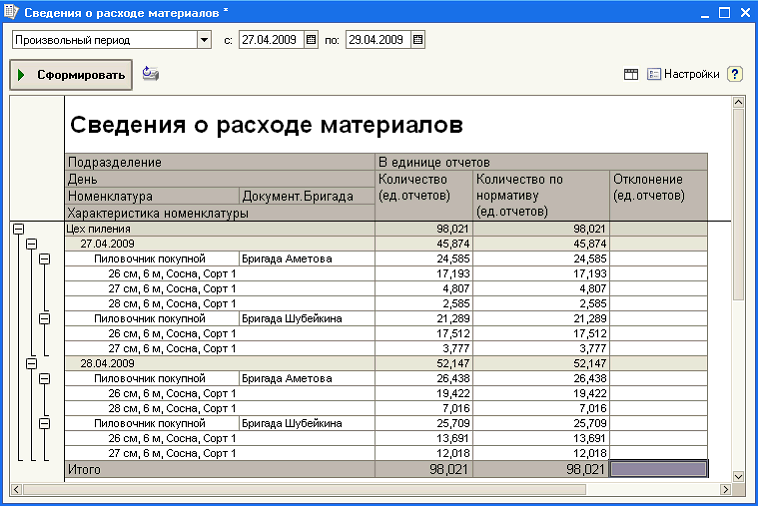Click the document icon in title bar
The height and width of the screenshot is (506, 758).
[11, 12]
